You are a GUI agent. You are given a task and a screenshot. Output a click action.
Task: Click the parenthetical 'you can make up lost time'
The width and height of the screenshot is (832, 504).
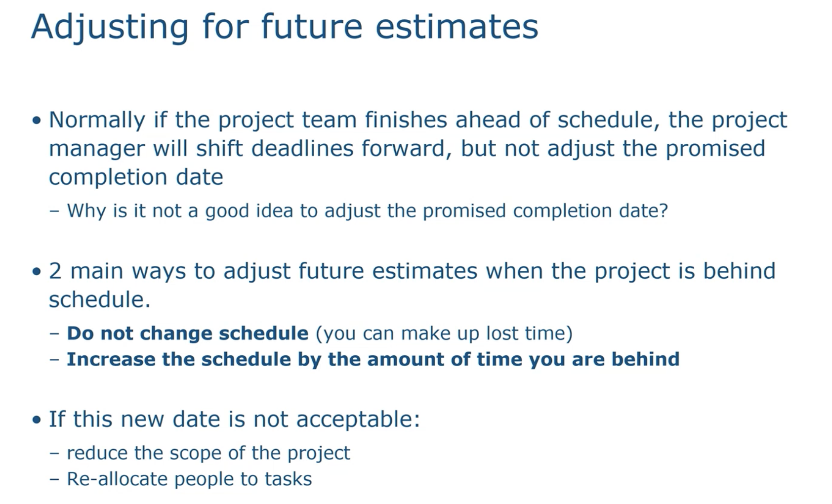pyautogui.click(x=444, y=334)
